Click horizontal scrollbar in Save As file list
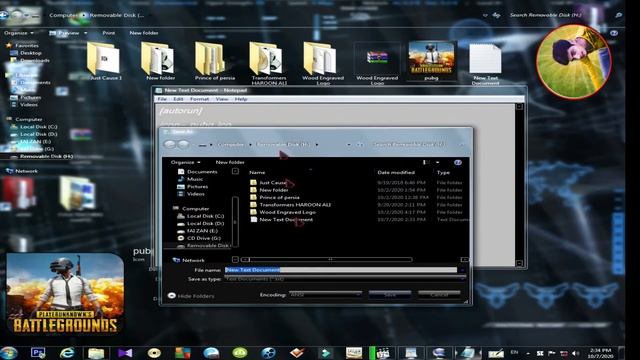The image size is (640, 360). [331, 259]
